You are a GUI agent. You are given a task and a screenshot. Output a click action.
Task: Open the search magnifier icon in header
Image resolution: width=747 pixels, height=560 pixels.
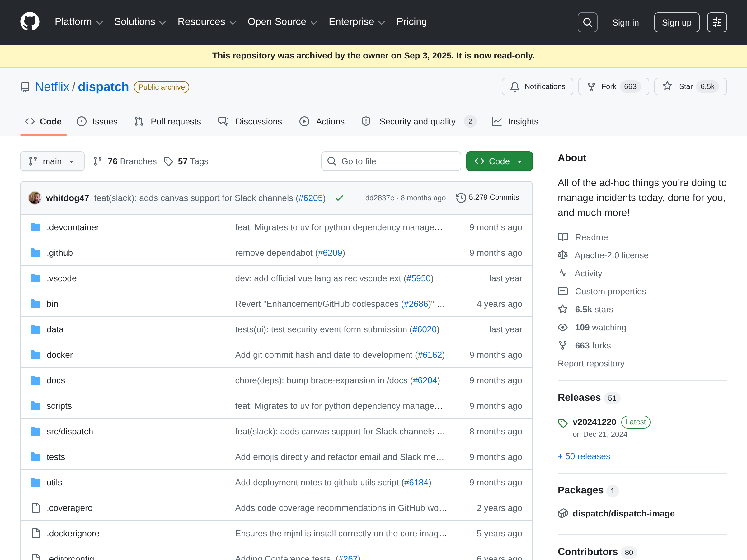(x=587, y=22)
